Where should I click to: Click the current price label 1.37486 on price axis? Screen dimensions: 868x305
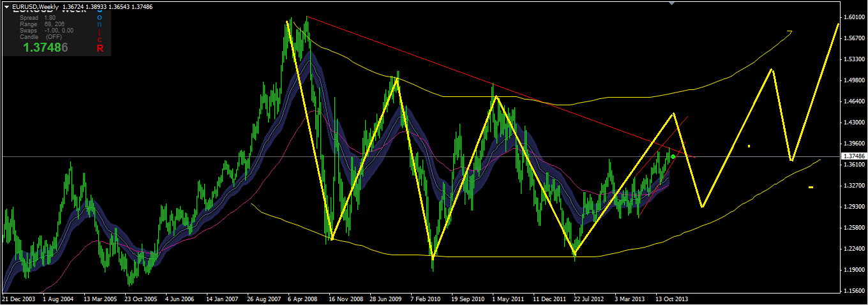853,156
